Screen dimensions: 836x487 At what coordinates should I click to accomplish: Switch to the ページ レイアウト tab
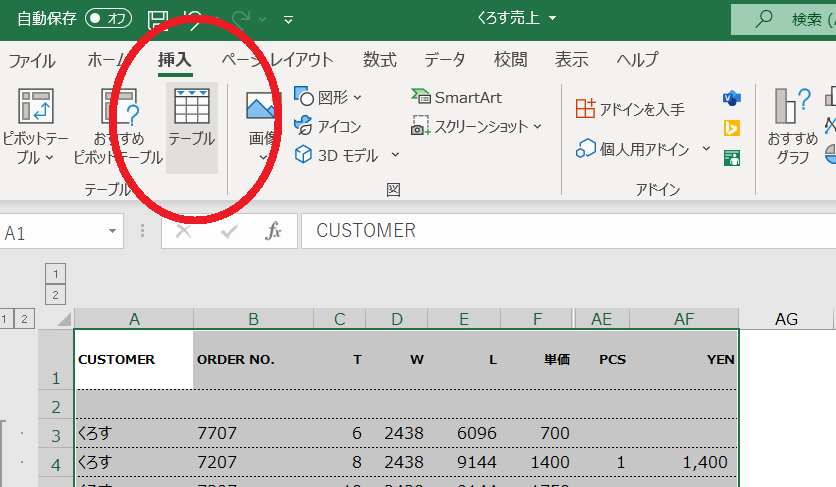pyautogui.click(x=277, y=60)
